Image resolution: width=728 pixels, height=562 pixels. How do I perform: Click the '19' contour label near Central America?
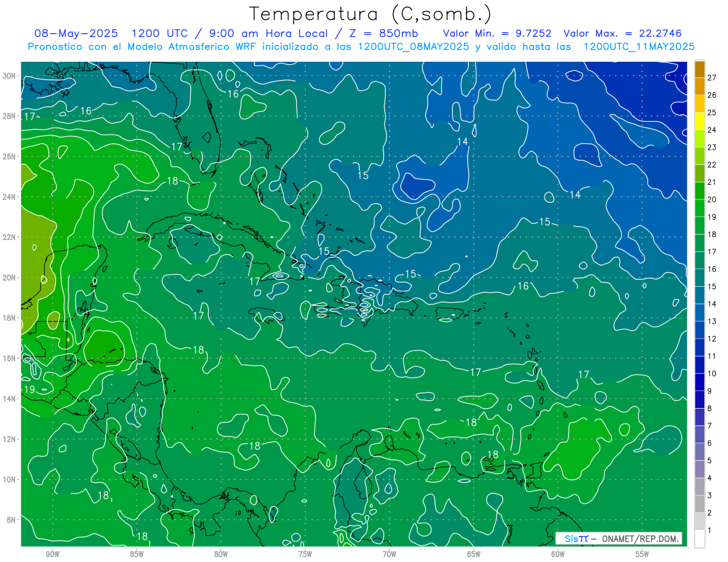29,389
